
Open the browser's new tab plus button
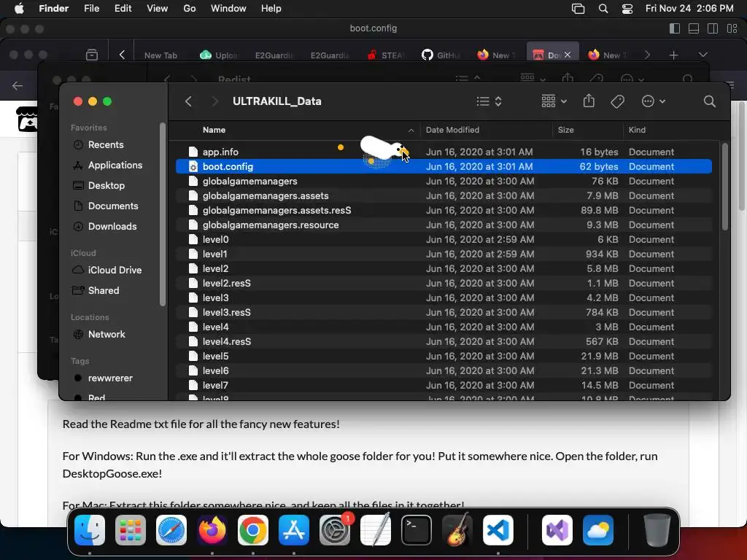(673, 55)
